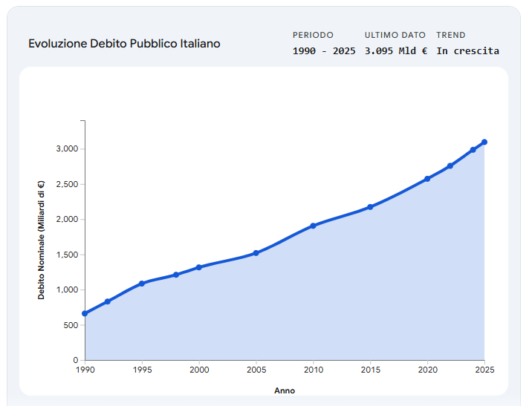Click the 2020 data point on the line
The image size is (532, 406).
[x=427, y=178]
